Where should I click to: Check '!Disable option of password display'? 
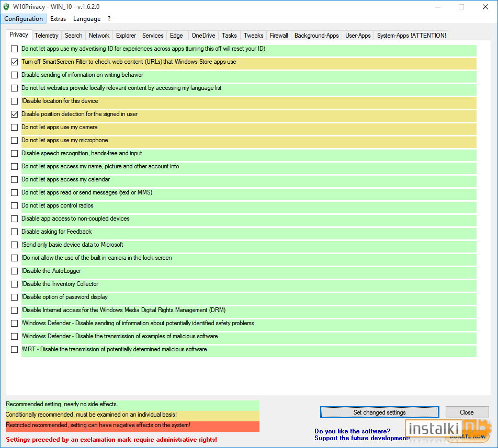[x=14, y=297]
